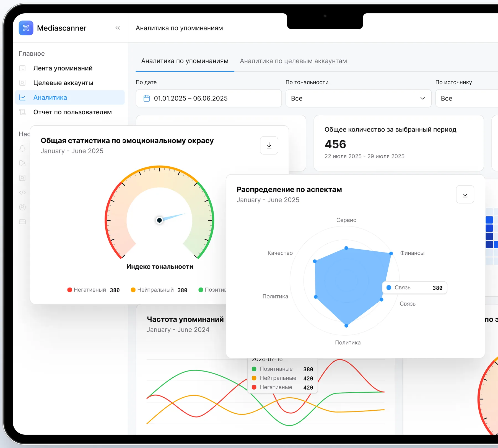Click the Финансы radar data point
Screen dimensions: 498x448
(x=391, y=253)
